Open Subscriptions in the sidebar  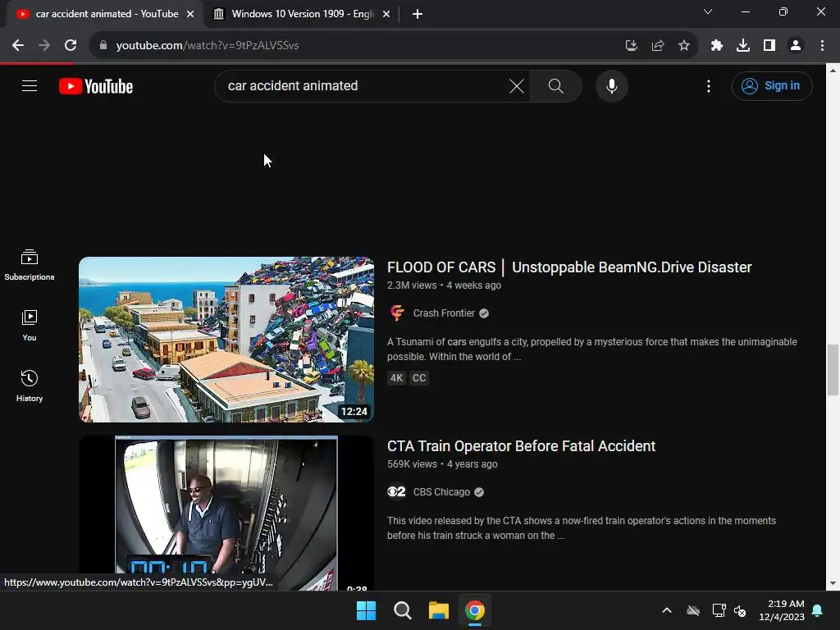pos(30,265)
